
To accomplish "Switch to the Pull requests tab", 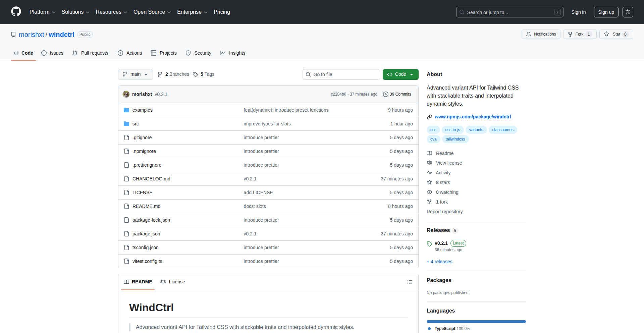I will coord(91,53).
